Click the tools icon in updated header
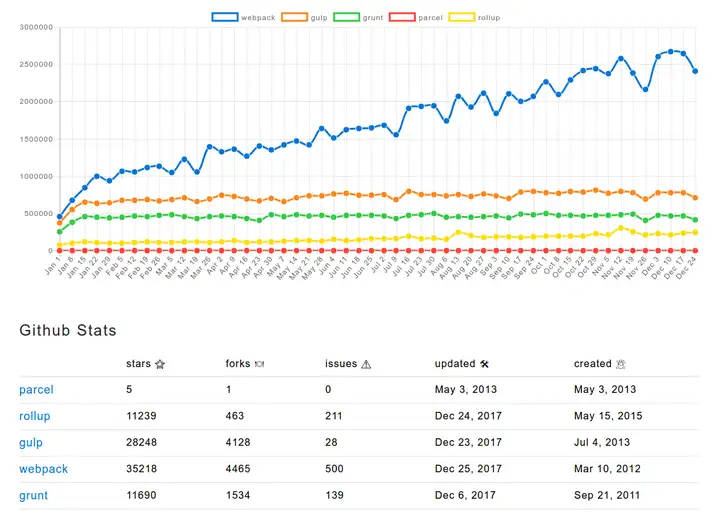The height and width of the screenshot is (517, 720). (484, 365)
